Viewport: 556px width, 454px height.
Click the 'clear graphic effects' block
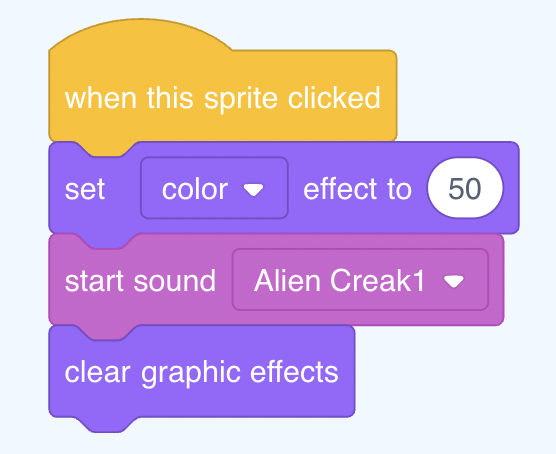(201, 372)
